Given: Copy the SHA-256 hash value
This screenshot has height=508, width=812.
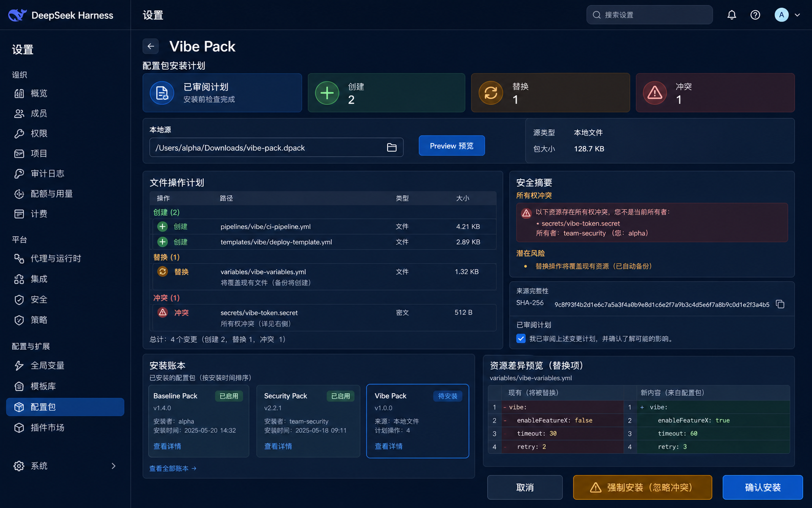Looking at the screenshot, I should point(780,304).
